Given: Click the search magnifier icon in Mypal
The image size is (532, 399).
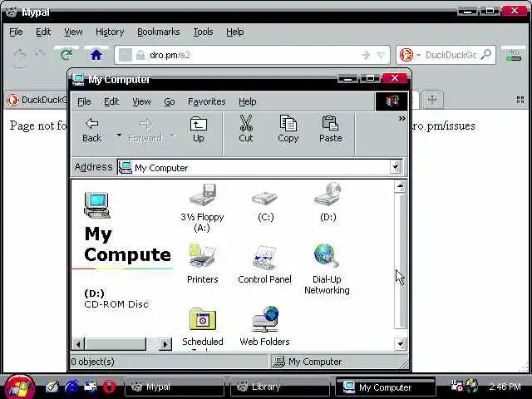Looking at the screenshot, I should tap(486, 54).
